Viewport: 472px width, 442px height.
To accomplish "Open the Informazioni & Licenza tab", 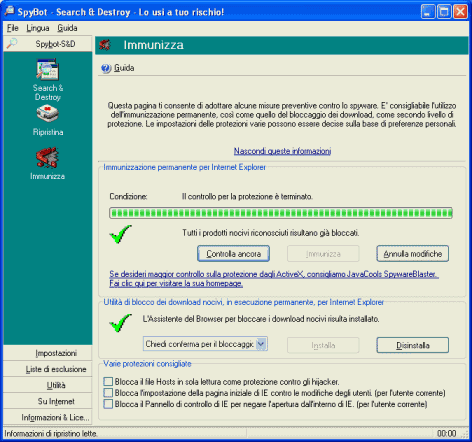I will tap(48, 417).
